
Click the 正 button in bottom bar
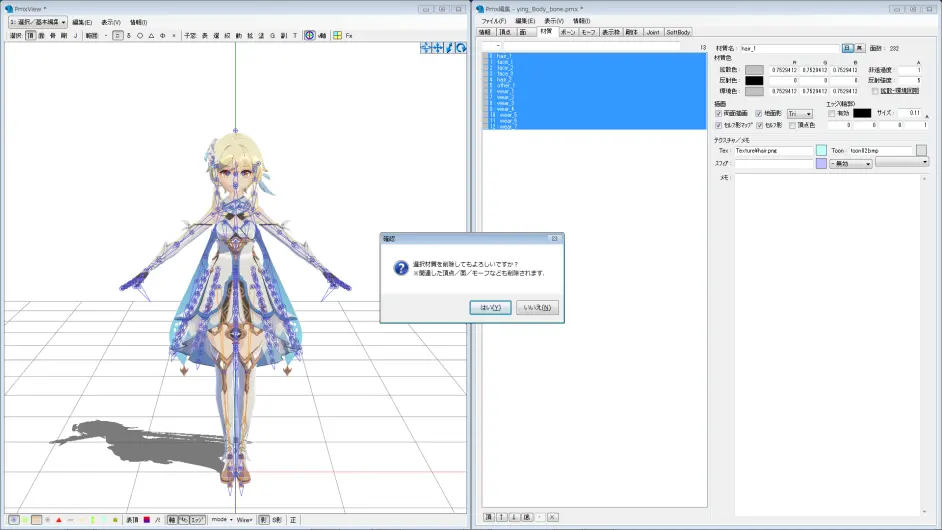pyautogui.click(x=293, y=520)
